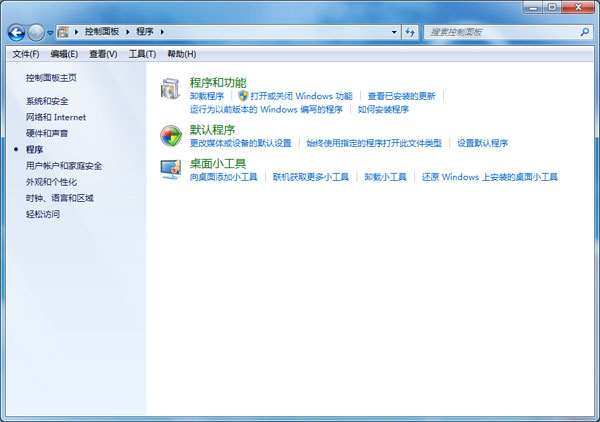The image size is (600, 422).
Task: Select 外观和个性化 in the sidebar
Action: tap(51, 182)
